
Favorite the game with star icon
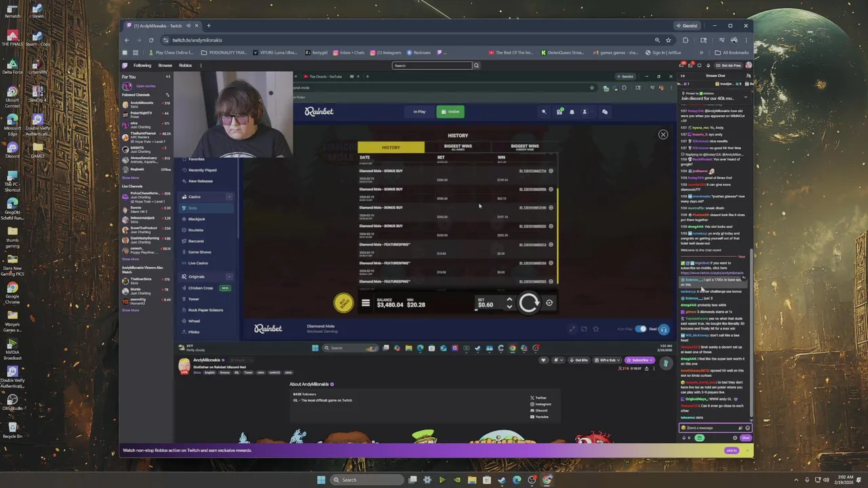[595, 329]
